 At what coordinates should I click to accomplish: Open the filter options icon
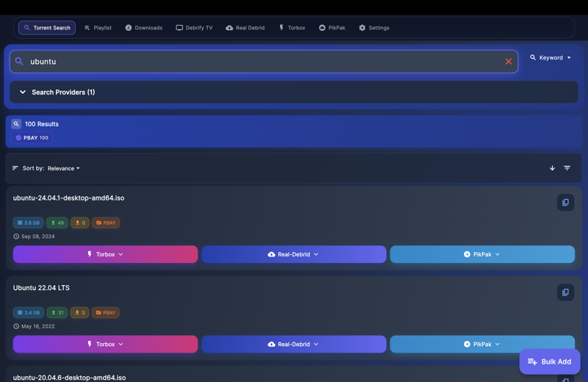[567, 168]
